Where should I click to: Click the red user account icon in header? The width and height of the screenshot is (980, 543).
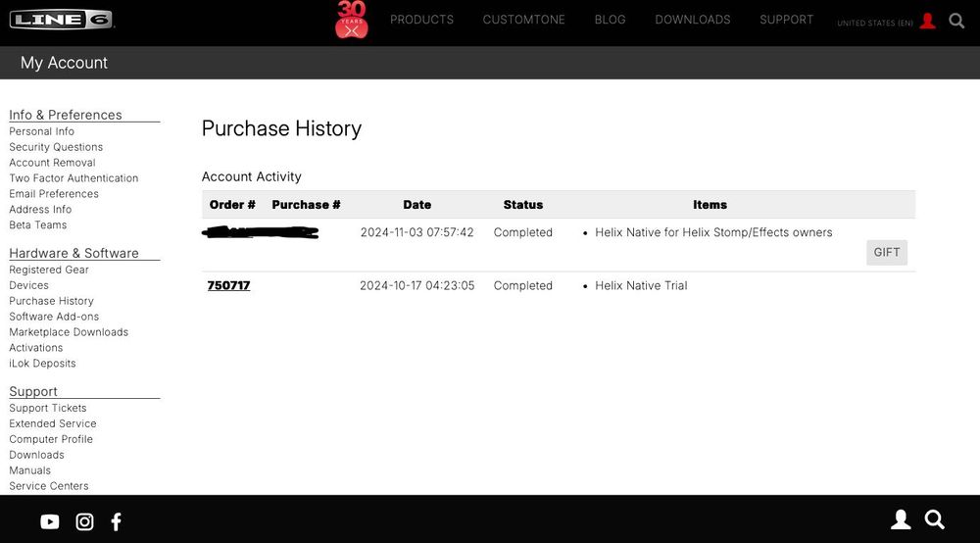click(928, 22)
